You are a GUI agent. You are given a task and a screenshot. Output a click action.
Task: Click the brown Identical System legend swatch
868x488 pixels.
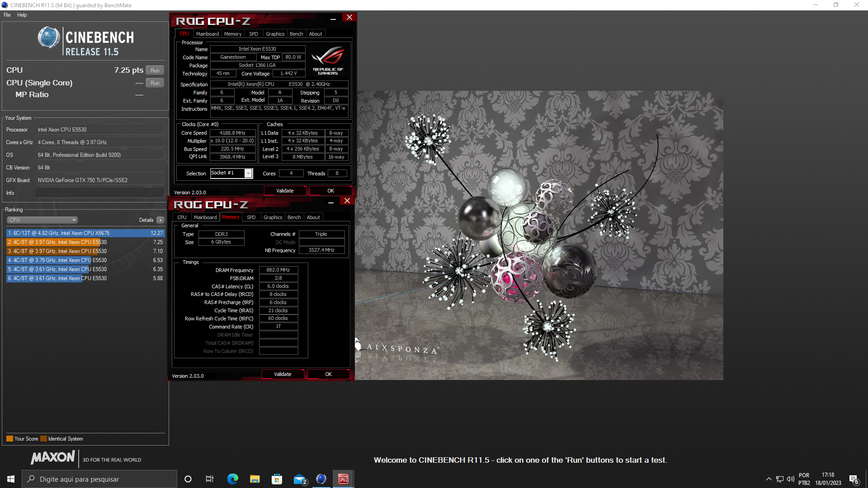(x=43, y=439)
